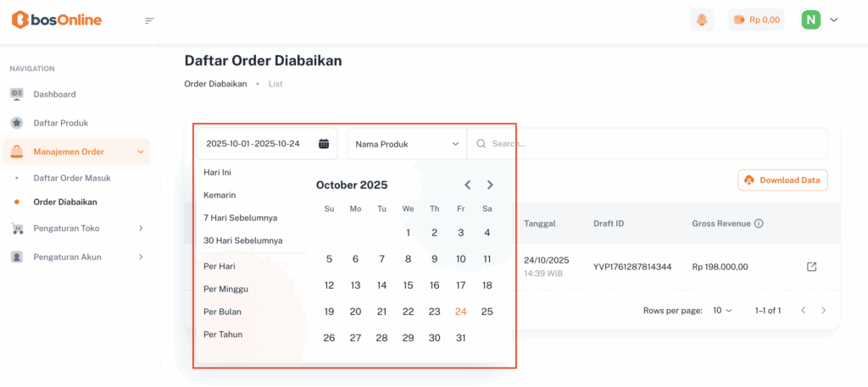Click the Download Data button

point(782,180)
